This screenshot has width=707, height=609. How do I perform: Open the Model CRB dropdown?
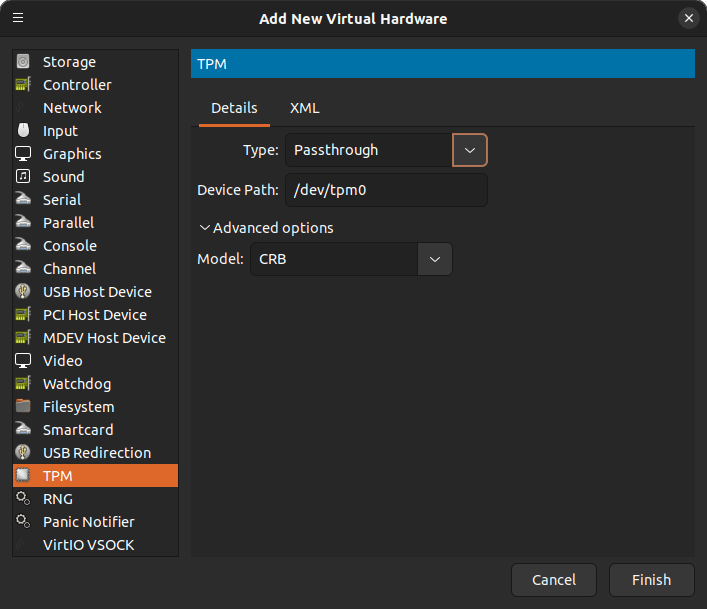pyautogui.click(x=434, y=259)
